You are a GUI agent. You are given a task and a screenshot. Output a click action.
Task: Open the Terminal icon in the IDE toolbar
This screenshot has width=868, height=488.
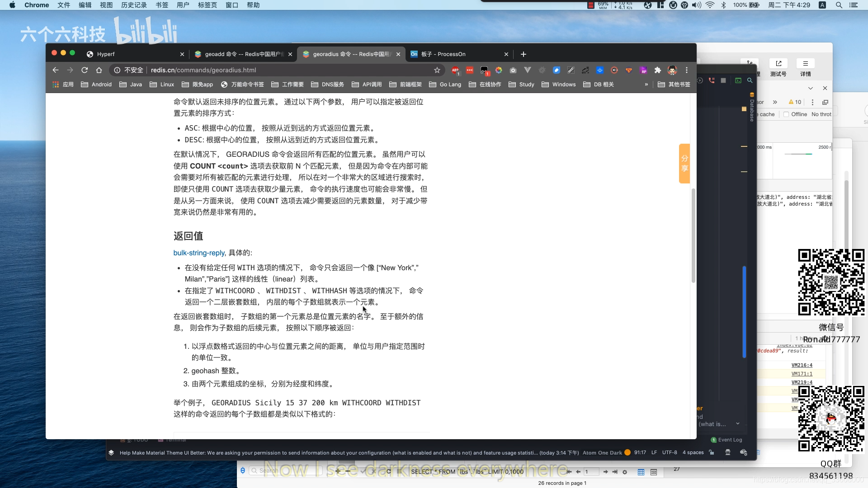[738, 80]
